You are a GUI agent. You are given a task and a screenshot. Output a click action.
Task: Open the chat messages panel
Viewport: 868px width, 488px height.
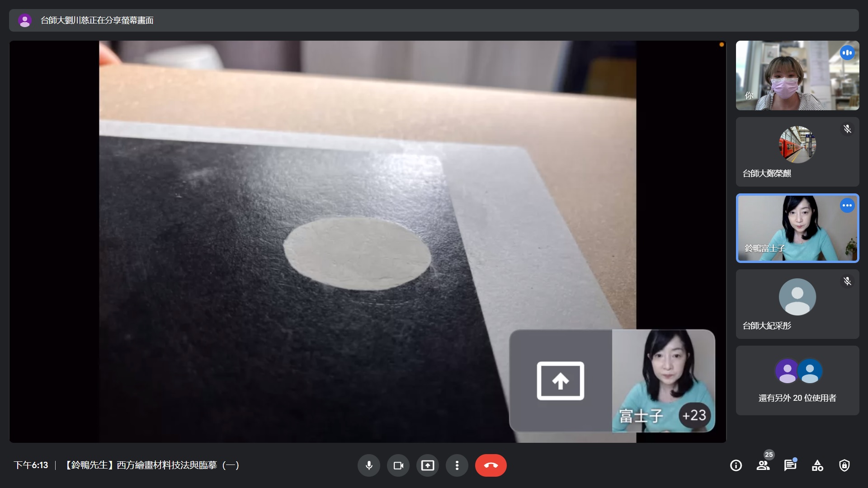tap(790, 465)
